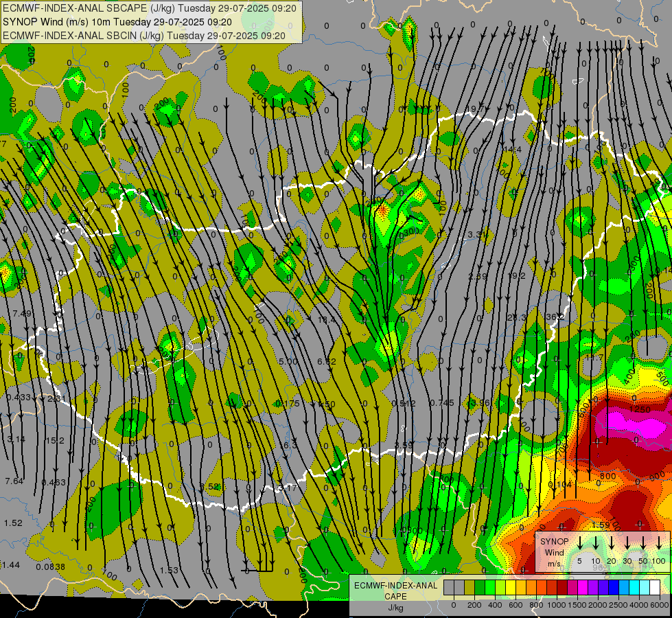The width and height of the screenshot is (672, 618).
Task: Click the 3.17 wind value on map
Action: [x=287, y=488]
